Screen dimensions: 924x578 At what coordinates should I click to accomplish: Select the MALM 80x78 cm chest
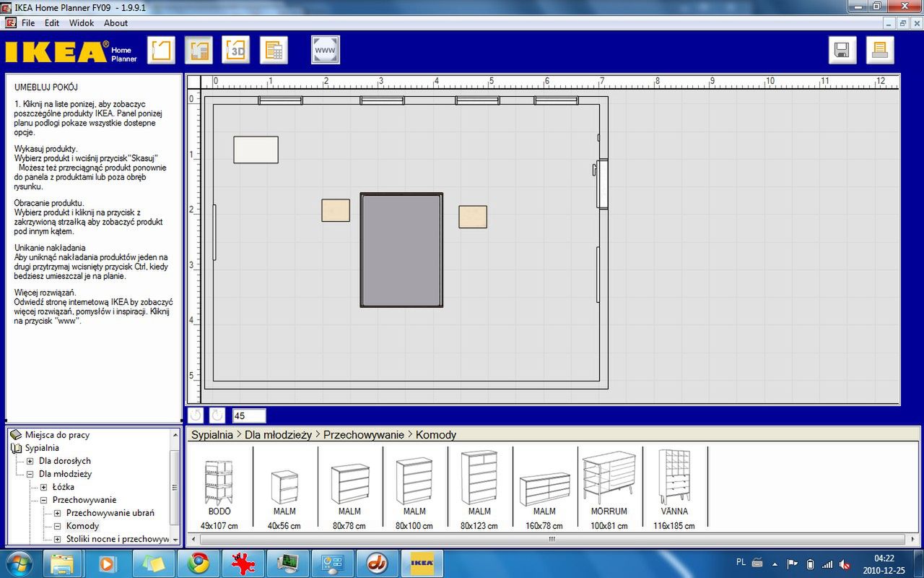click(x=349, y=489)
